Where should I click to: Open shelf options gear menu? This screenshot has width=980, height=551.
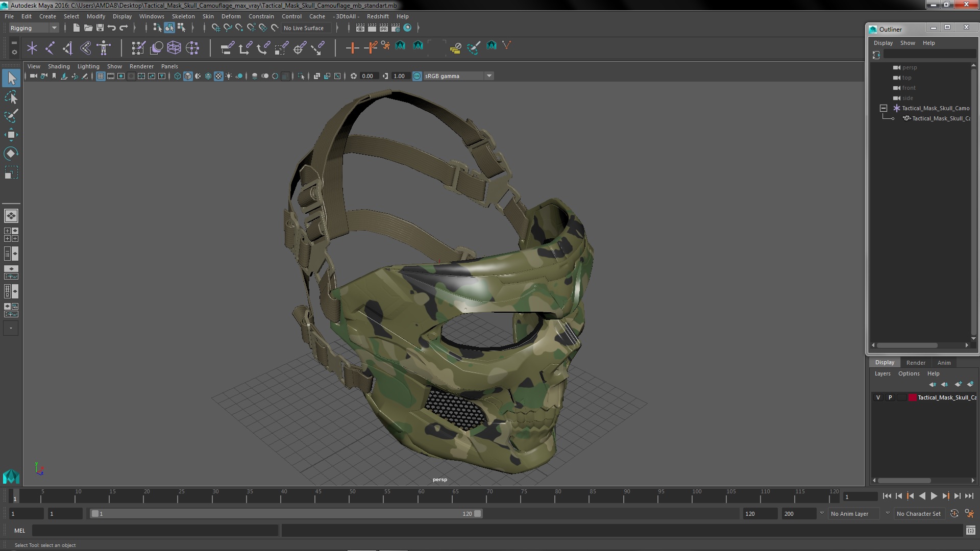pos(14,52)
